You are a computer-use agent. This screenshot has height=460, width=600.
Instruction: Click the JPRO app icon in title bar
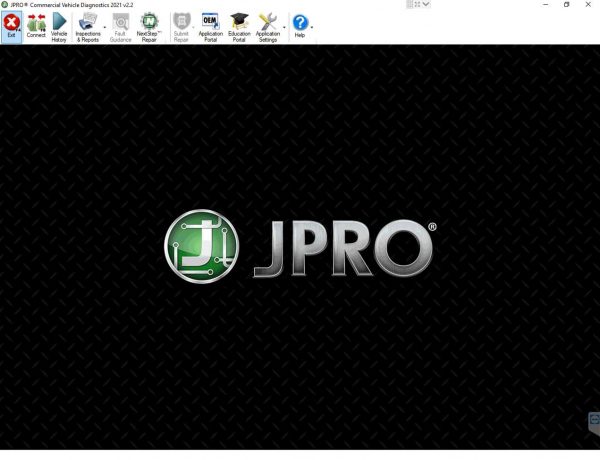[x=5, y=5]
